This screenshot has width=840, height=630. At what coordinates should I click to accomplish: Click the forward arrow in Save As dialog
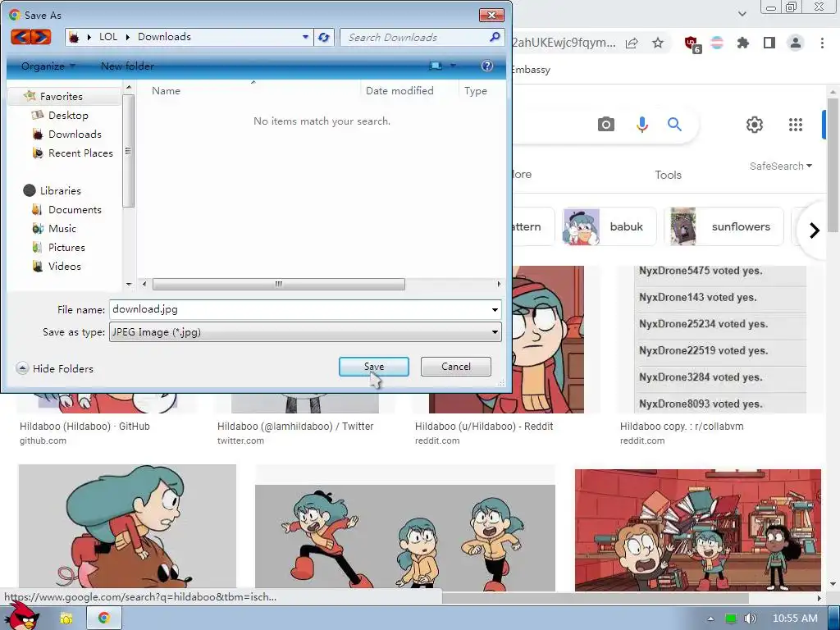pyautogui.click(x=41, y=37)
